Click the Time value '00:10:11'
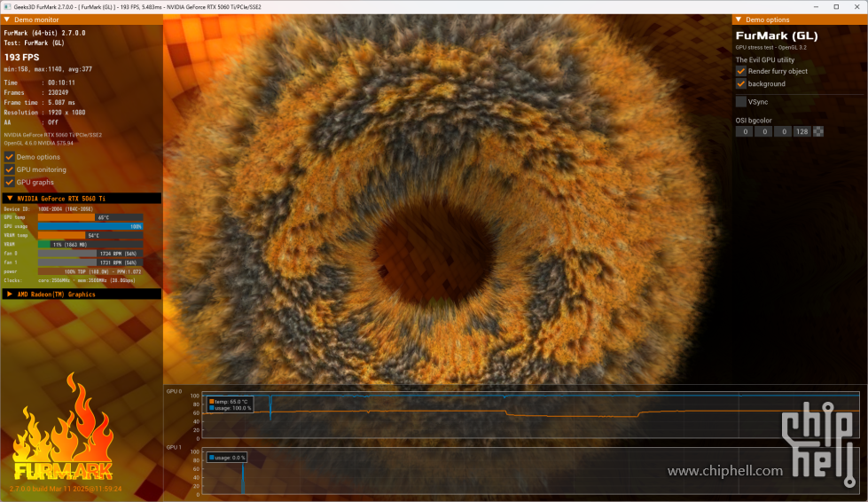This screenshot has height=502, width=868. click(61, 82)
